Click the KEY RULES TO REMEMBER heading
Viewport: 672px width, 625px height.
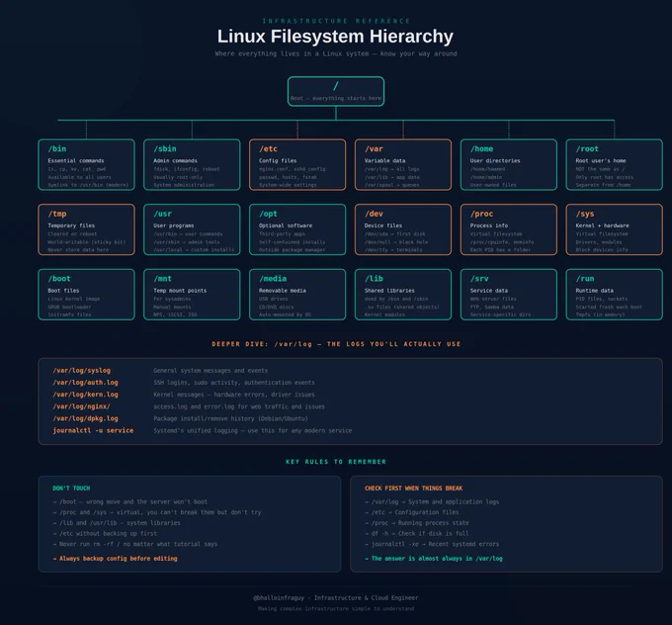336,462
